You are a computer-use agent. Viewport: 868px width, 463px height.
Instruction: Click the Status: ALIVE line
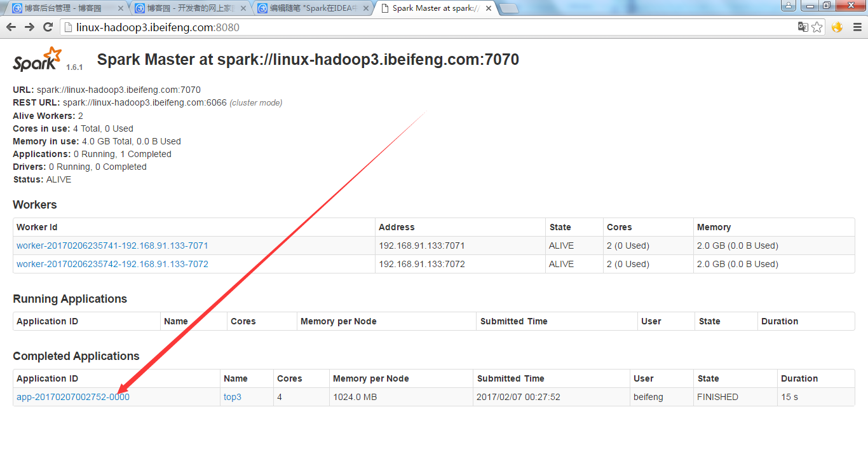click(42, 179)
